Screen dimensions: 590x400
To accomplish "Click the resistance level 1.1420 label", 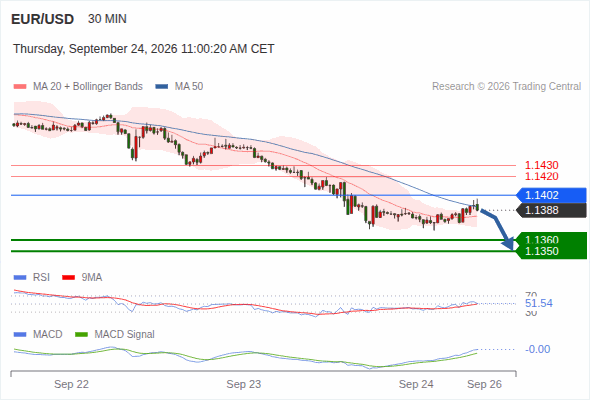I will tap(541, 176).
